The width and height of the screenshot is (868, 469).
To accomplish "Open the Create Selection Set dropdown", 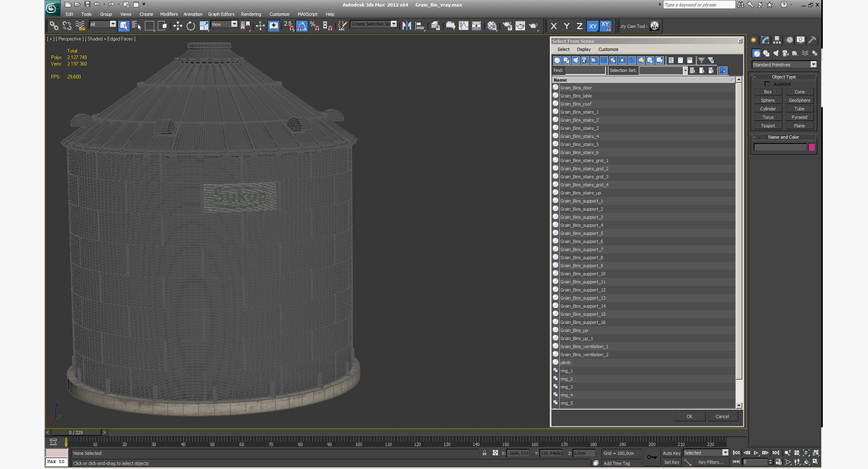I will 374,25.
